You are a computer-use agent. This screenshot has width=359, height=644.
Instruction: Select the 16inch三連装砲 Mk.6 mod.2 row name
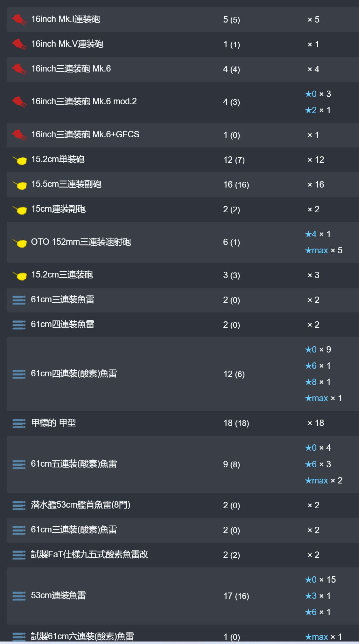84,101
